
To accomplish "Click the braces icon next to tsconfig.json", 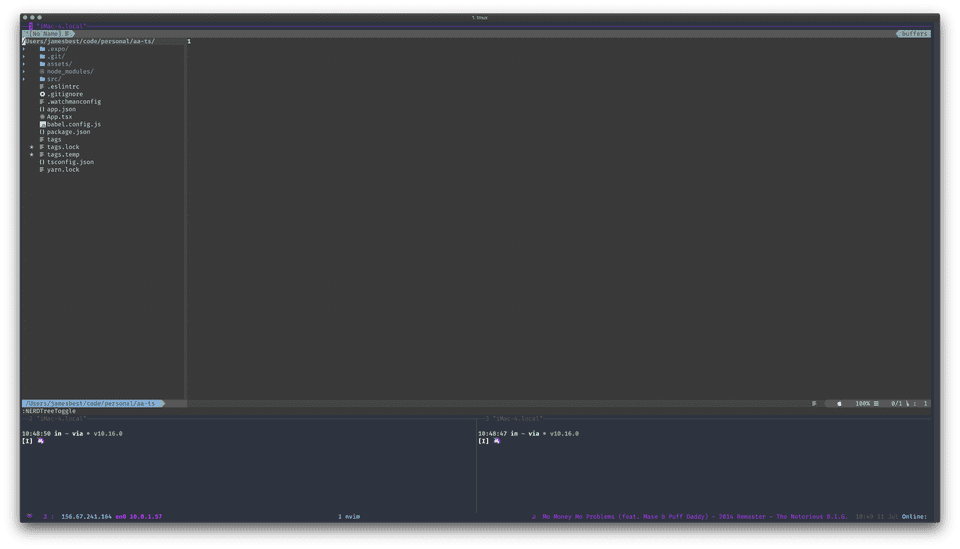I will 42,162.
